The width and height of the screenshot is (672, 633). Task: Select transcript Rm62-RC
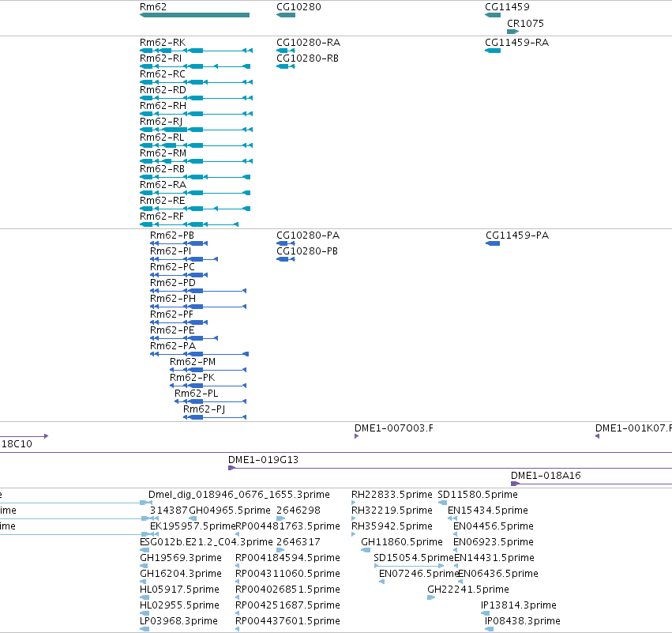[x=197, y=82]
